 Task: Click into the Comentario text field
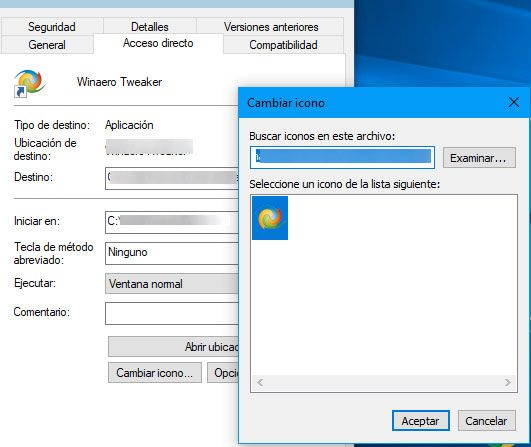[x=172, y=314]
